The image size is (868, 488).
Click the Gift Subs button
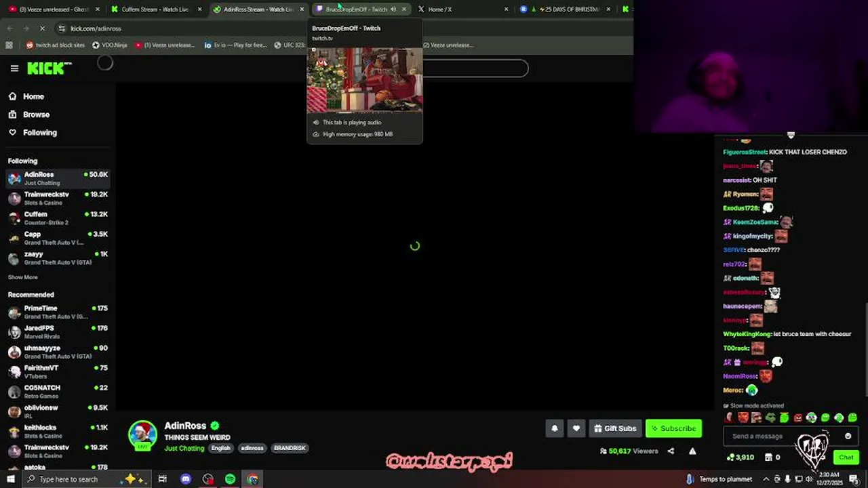pyautogui.click(x=615, y=428)
